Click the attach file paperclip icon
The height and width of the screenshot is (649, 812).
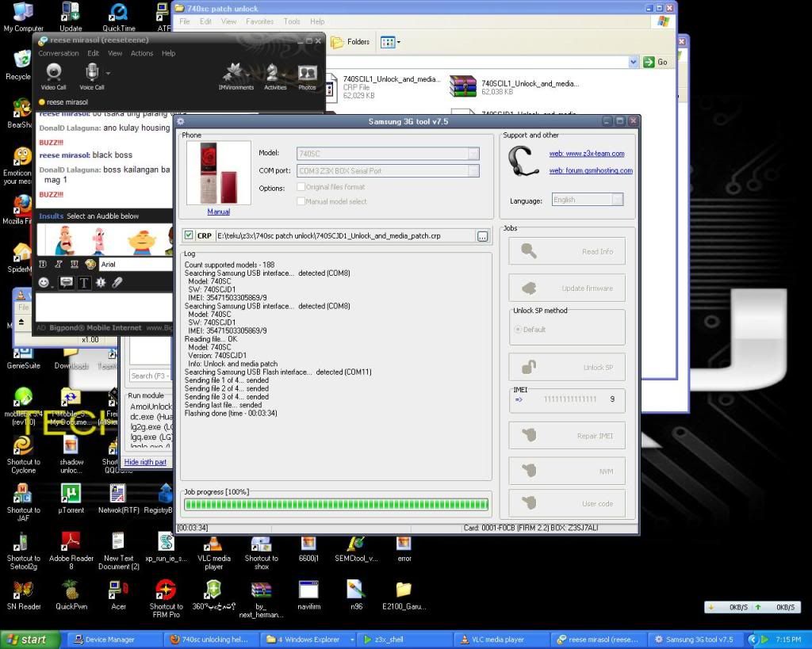click(117, 282)
